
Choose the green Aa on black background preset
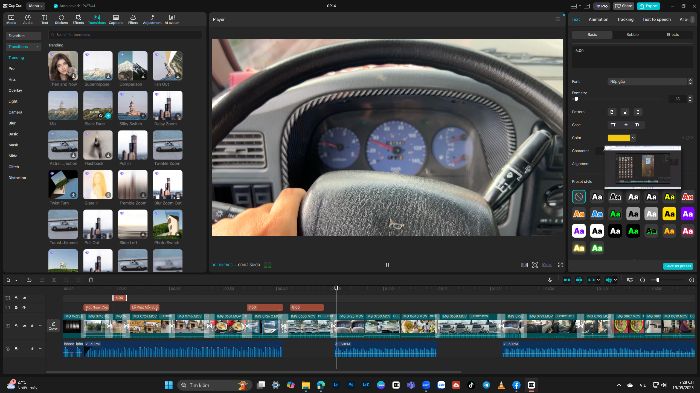633,231
